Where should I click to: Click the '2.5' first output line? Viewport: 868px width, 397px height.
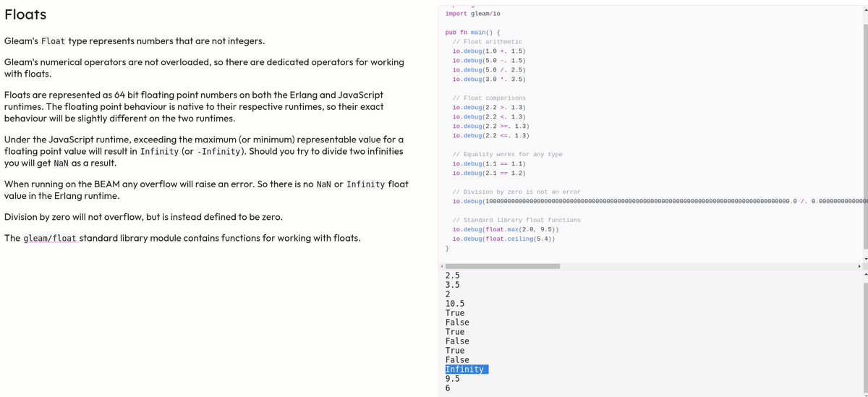453,276
